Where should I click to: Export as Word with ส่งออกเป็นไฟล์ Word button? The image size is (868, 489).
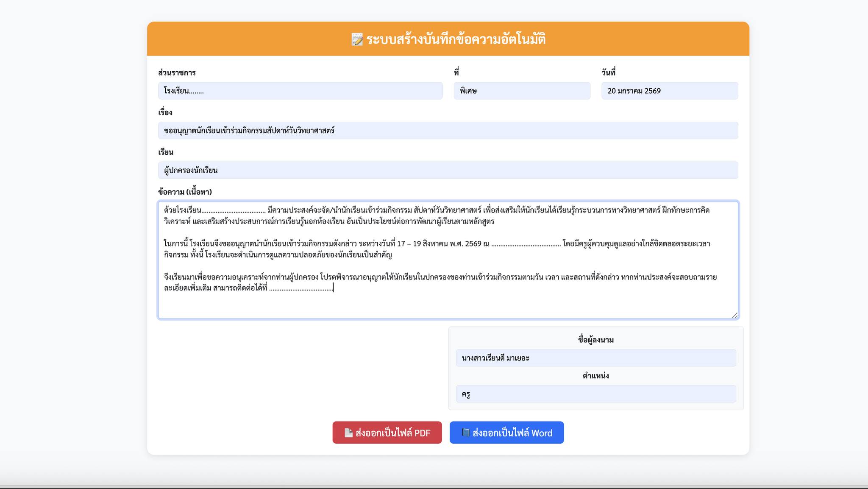[x=506, y=433]
